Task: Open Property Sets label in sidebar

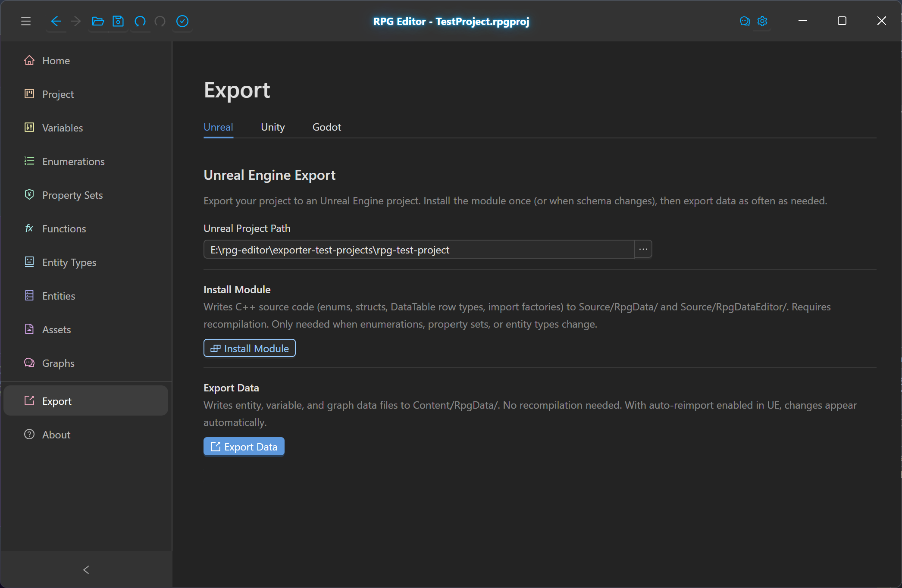Action: tap(72, 195)
